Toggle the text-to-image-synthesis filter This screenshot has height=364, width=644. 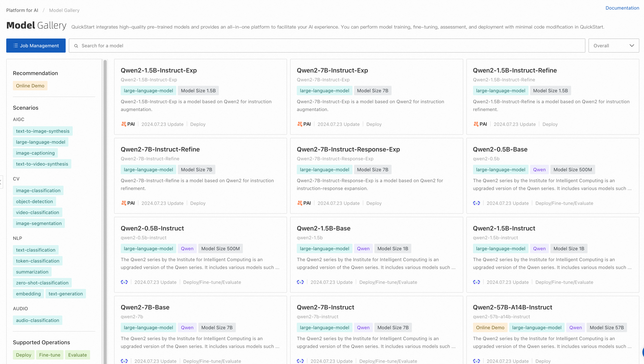[x=43, y=131]
